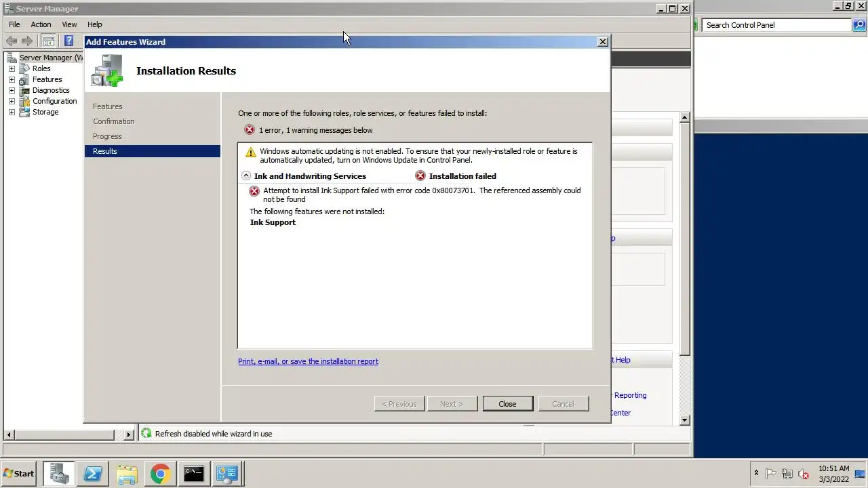This screenshot has height=488, width=868.
Task: Click tree pane horizontal scroll right arrow
Action: point(129,434)
